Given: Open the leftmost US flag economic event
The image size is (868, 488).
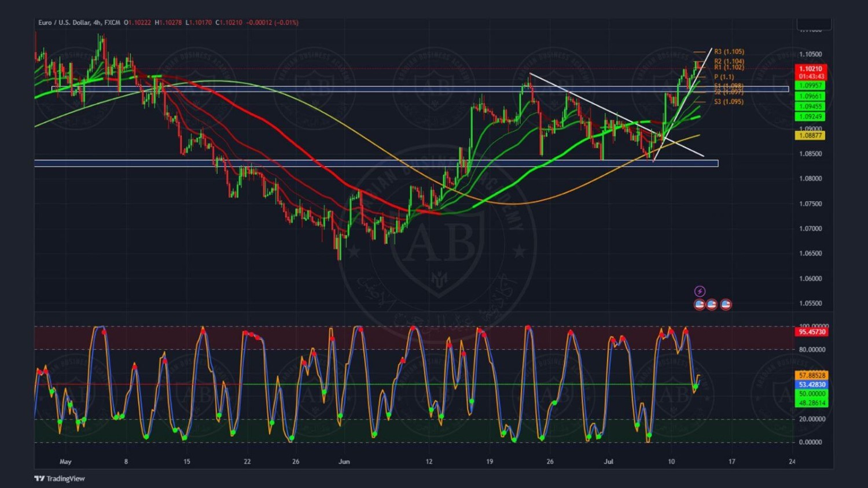Looking at the screenshot, I should pyautogui.click(x=700, y=304).
